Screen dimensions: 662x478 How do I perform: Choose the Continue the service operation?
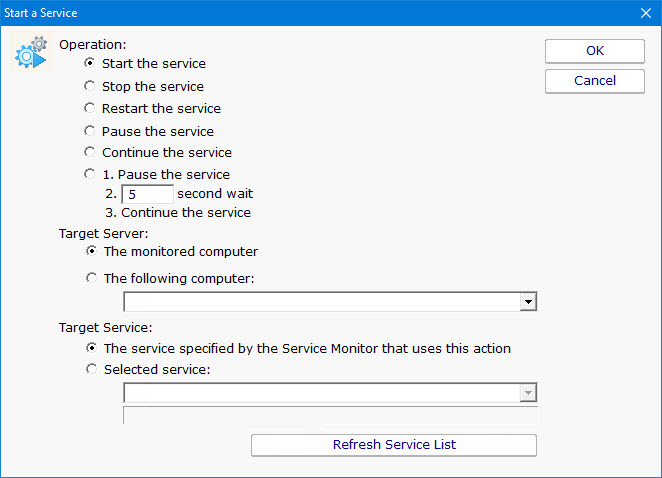tap(90, 153)
